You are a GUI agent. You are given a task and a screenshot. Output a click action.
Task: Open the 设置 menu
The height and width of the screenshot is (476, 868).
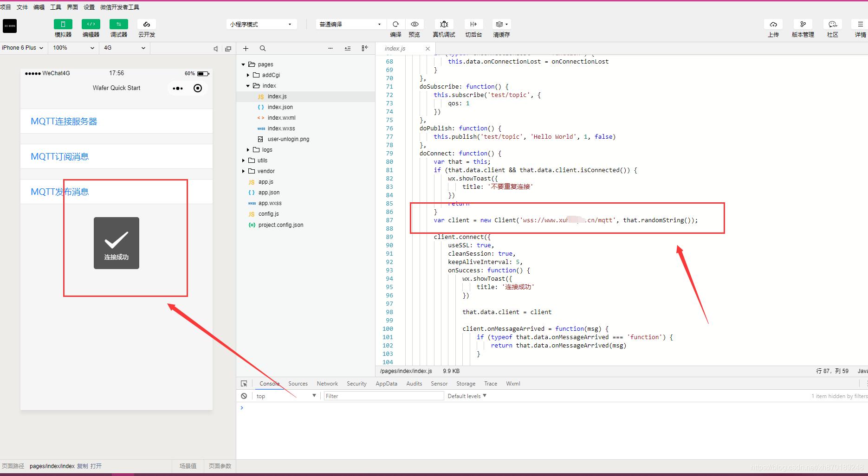tap(89, 7)
